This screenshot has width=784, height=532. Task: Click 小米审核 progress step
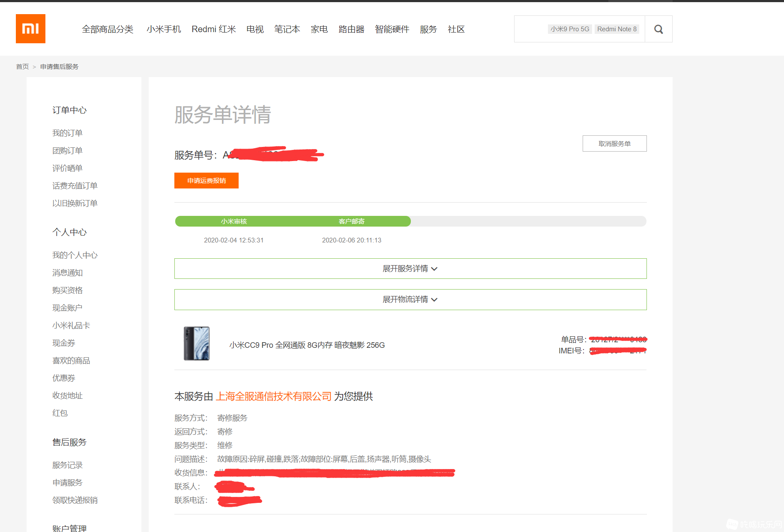(234, 221)
